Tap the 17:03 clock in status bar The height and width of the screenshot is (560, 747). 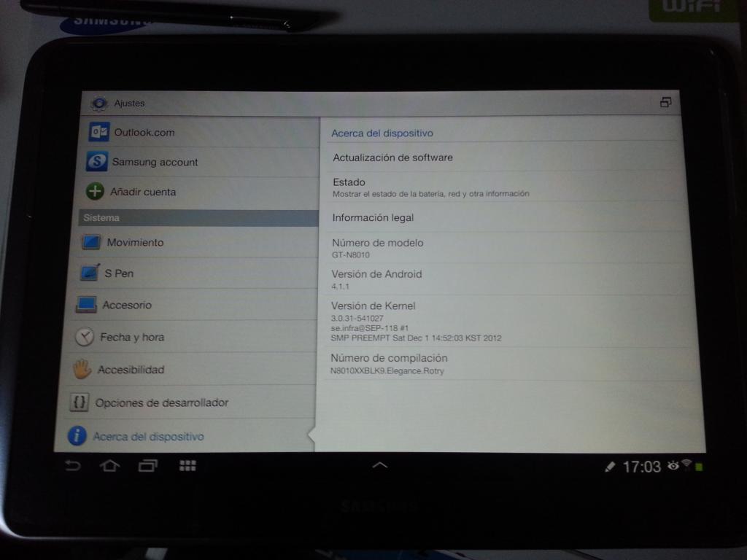[x=642, y=467]
